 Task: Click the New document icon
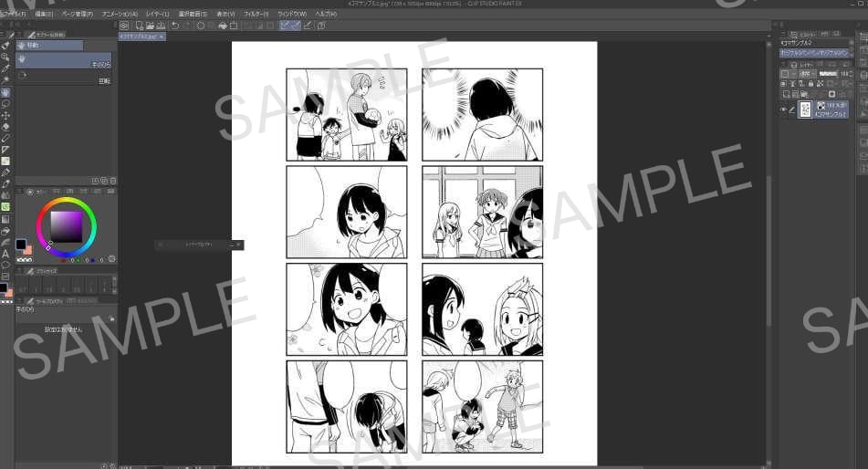(140, 26)
